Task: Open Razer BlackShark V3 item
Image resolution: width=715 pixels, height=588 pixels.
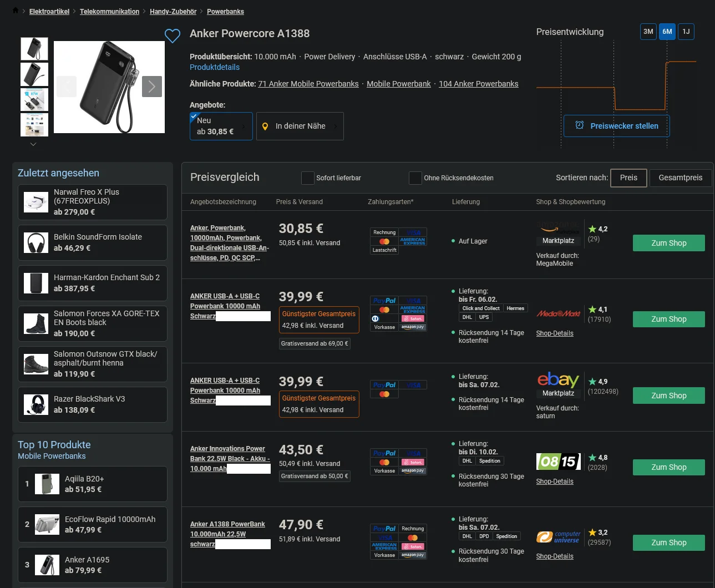Action: tap(93, 404)
